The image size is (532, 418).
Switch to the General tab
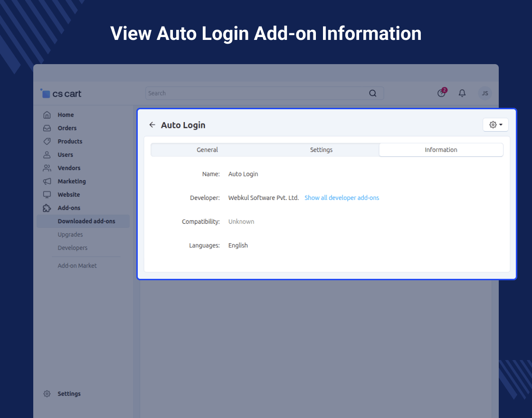coord(207,150)
